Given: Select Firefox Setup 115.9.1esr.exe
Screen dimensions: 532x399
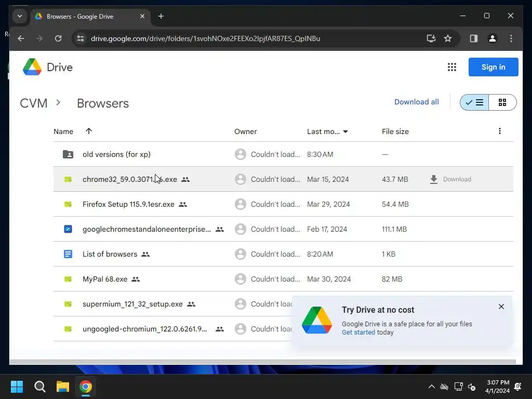Looking at the screenshot, I should pyautogui.click(x=128, y=204).
